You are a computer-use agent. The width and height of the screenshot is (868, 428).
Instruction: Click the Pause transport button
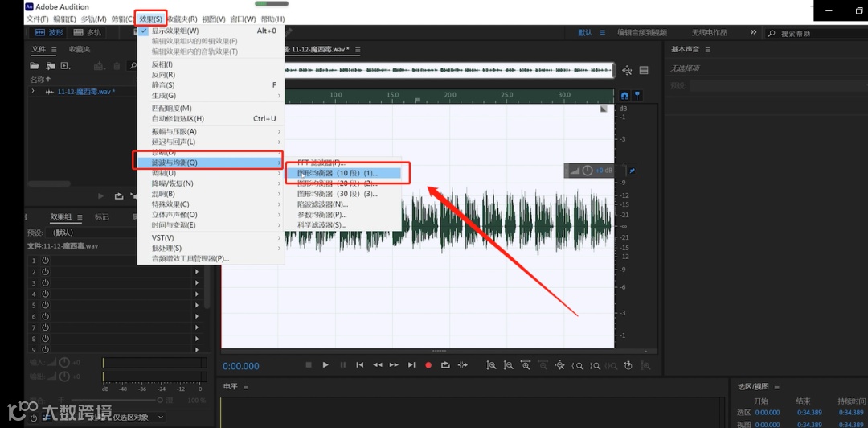pos(342,364)
